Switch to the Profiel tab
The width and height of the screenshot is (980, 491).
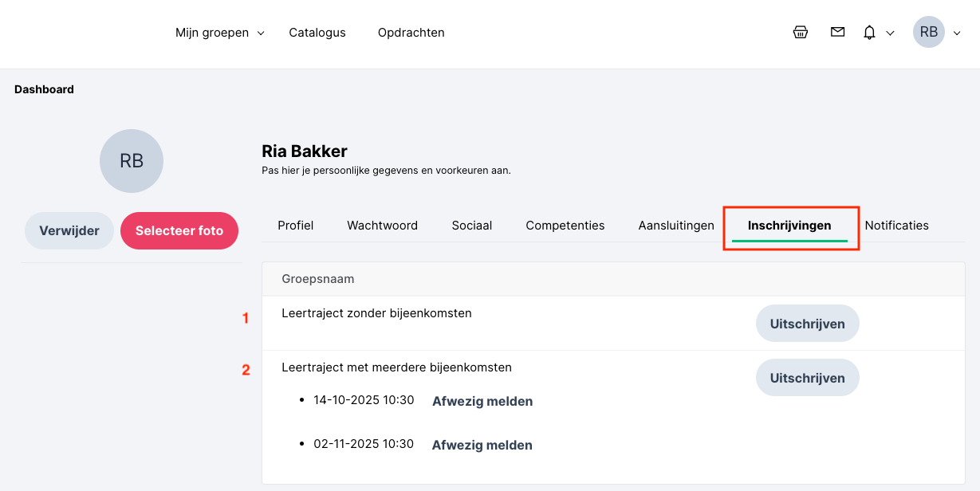(295, 226)
